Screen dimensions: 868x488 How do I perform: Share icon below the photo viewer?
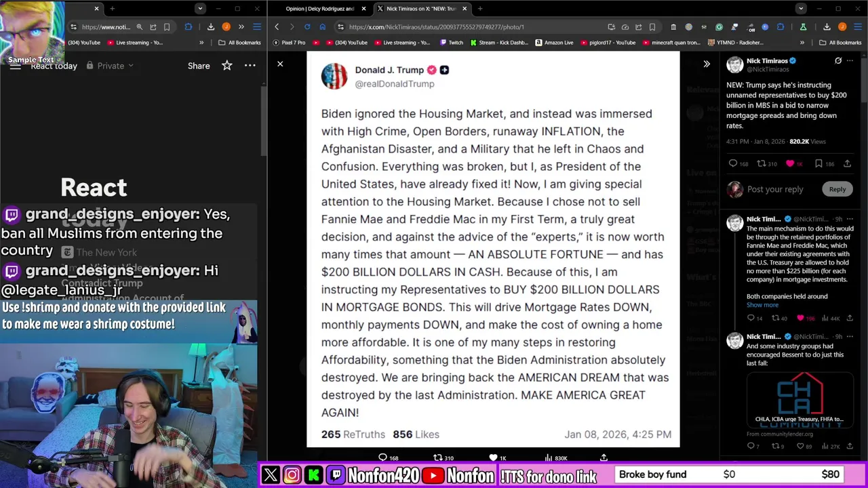[604, 457]
